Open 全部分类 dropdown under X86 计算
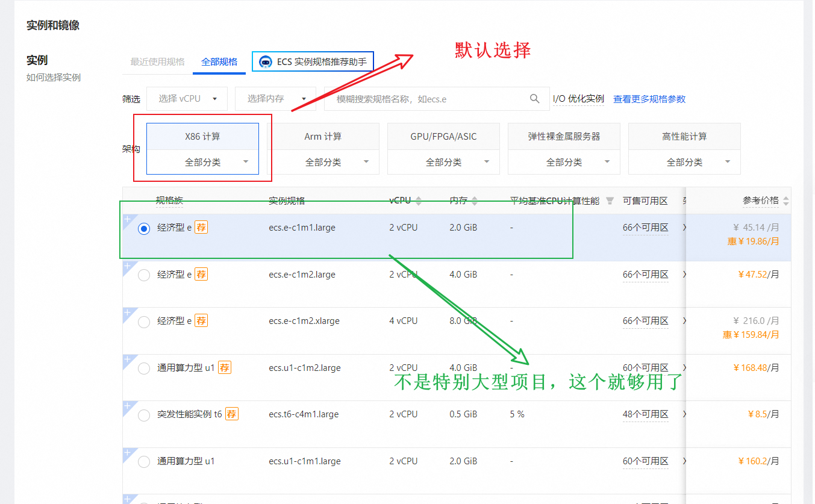Viewport: 815px width, 504px height. click(202, 162)
